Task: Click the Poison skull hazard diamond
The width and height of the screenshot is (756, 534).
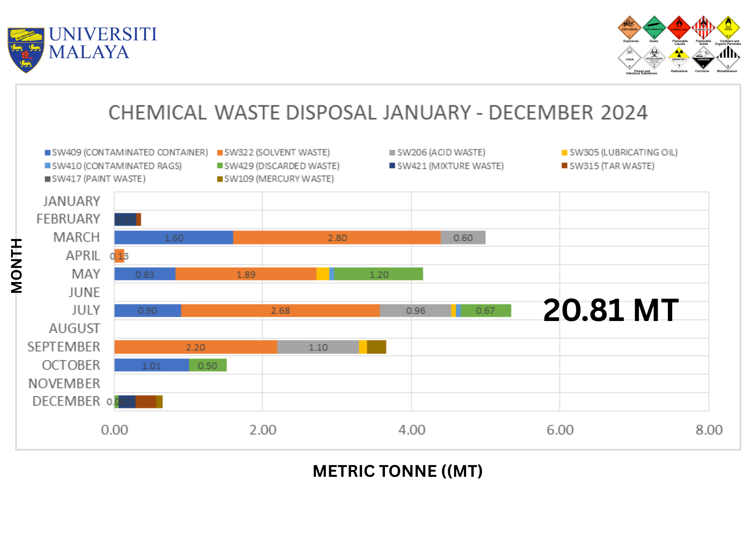Action: tap(629, 58)
